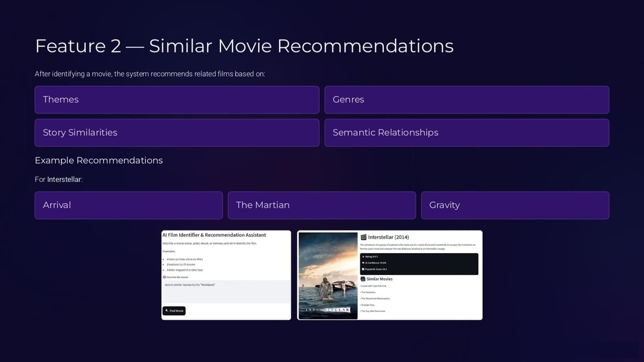The width and height of the screenshot is (644, 362).
Task: Click the movie description text area
Action: [226, 291]
